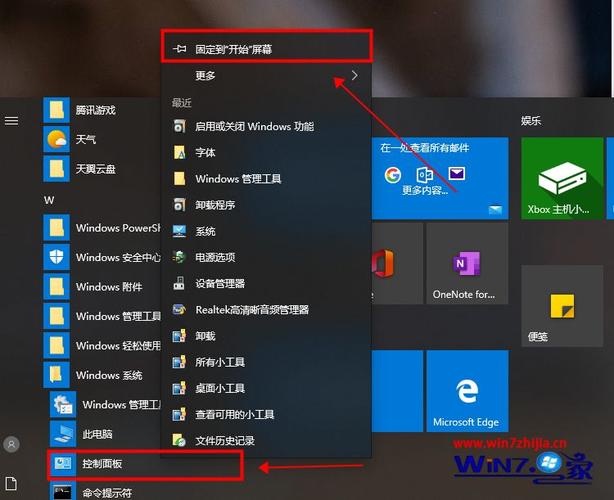Select 卸载 from recent items

pos(266,336)
